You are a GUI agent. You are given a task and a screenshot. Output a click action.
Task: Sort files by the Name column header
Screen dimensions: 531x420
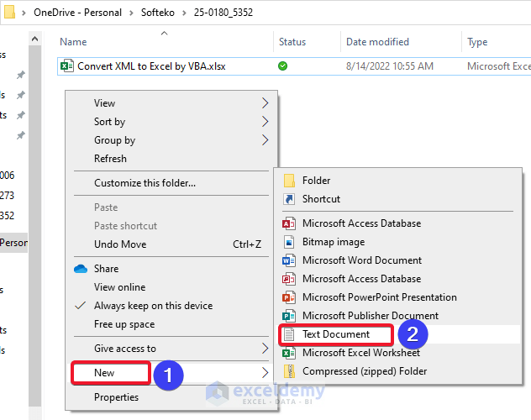tap(74, 42)
